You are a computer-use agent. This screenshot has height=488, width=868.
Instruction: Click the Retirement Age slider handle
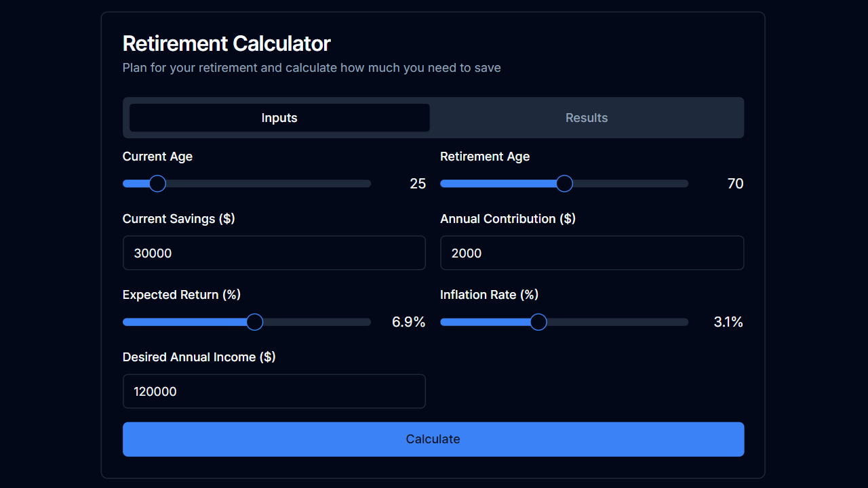[564, 183]
